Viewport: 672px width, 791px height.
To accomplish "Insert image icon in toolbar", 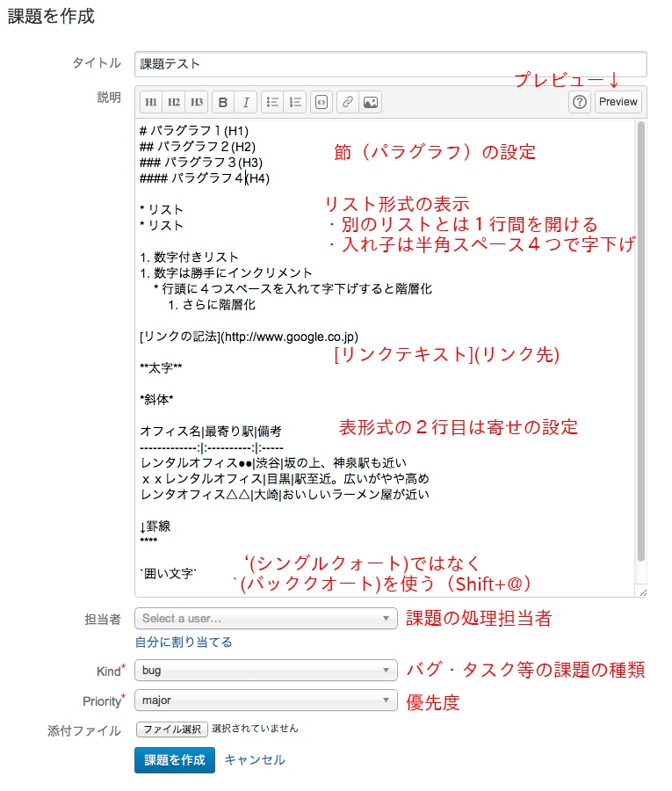I will click(371, 103).
